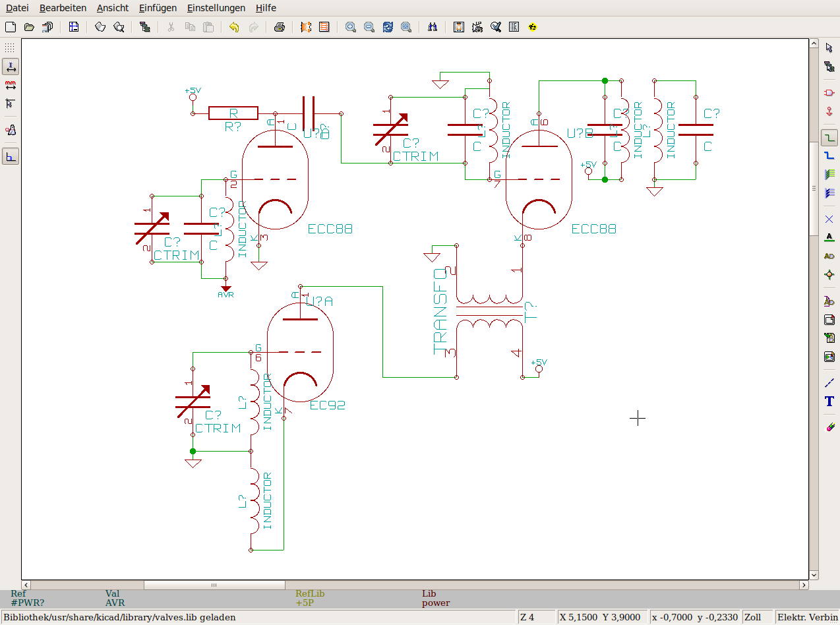
Task: Select the No-Connect flag tool
Action: (829, 219)
